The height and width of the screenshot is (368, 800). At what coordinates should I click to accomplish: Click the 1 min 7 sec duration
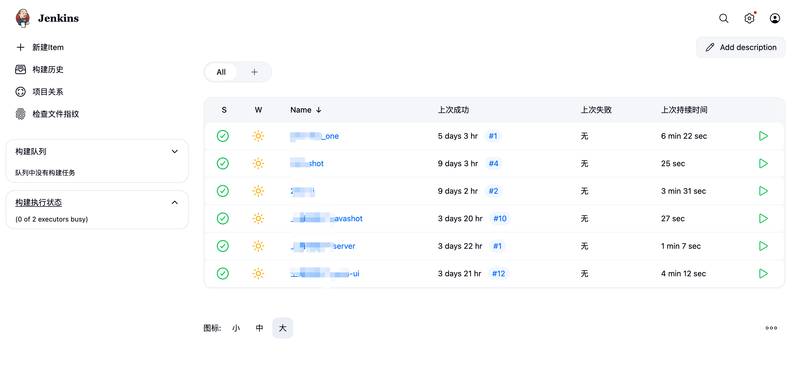coord(681,247)
